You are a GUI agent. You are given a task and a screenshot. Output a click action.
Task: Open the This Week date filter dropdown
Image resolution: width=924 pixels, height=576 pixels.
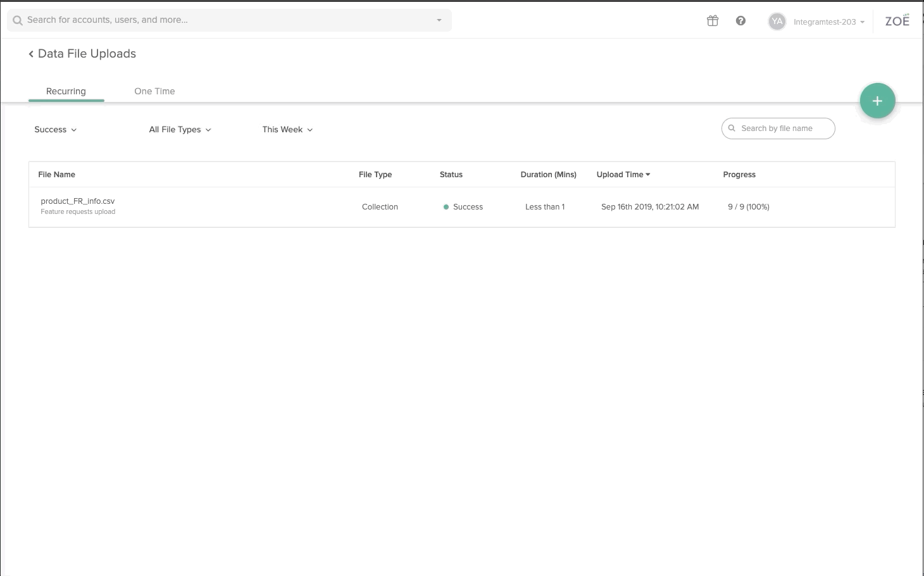point(287,130)
